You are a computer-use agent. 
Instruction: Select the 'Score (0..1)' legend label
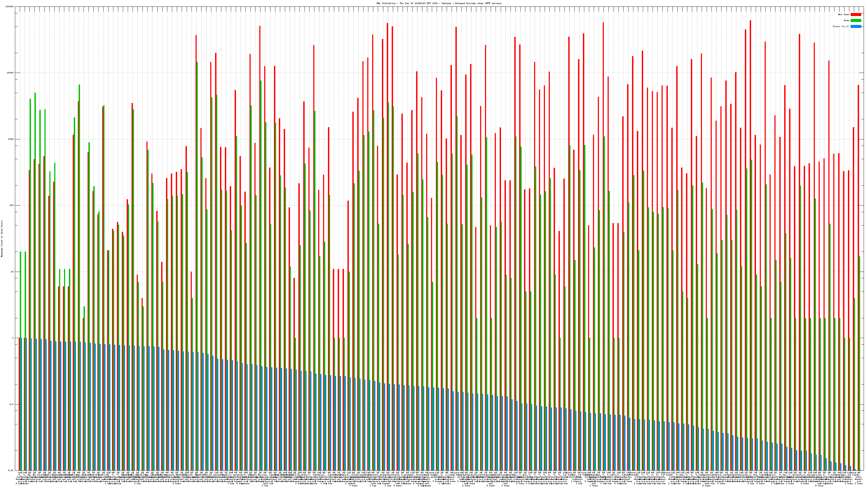[841, 26]
